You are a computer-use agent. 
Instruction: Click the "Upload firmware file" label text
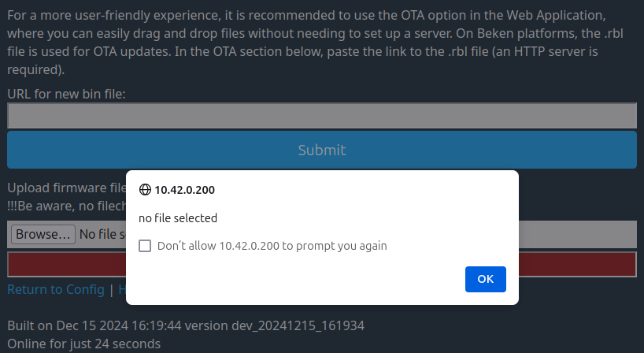tap(67, 188)
